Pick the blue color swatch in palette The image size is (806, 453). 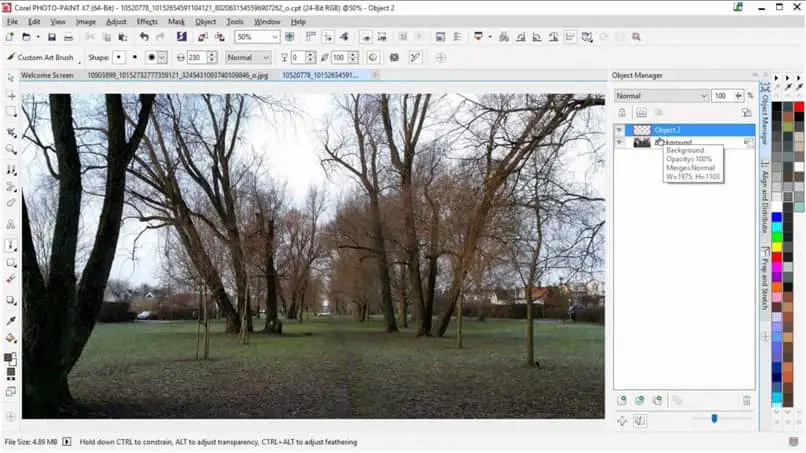coord(777,217)
